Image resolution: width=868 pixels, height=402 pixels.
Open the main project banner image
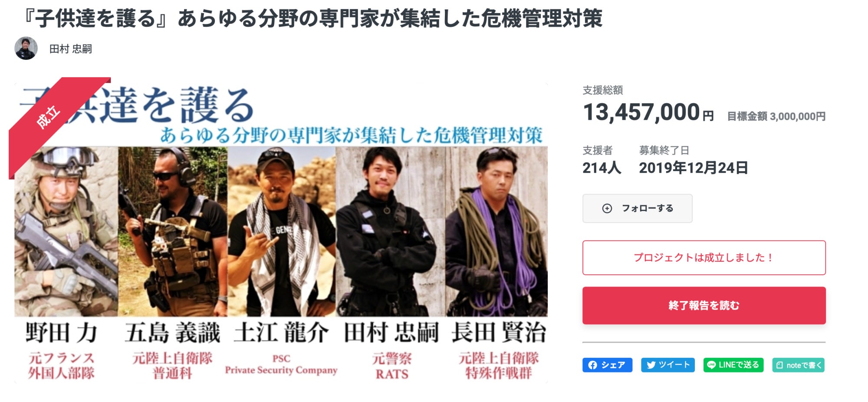click(281, 233)
